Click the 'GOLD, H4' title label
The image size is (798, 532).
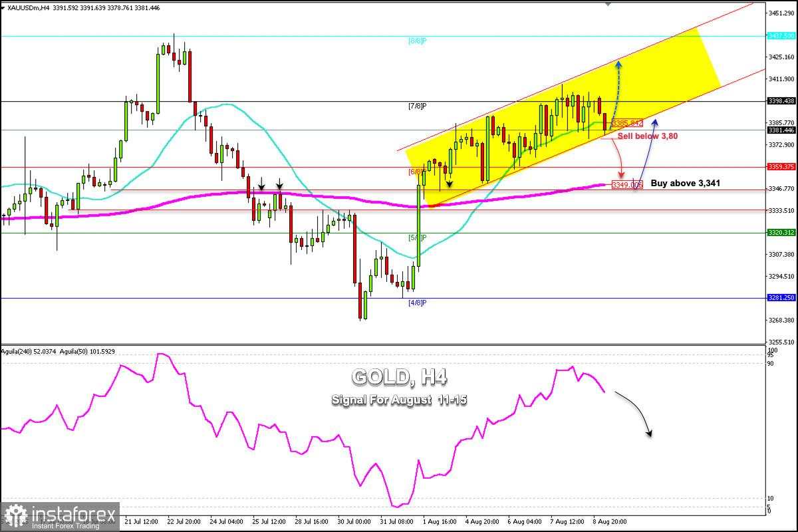399,378
